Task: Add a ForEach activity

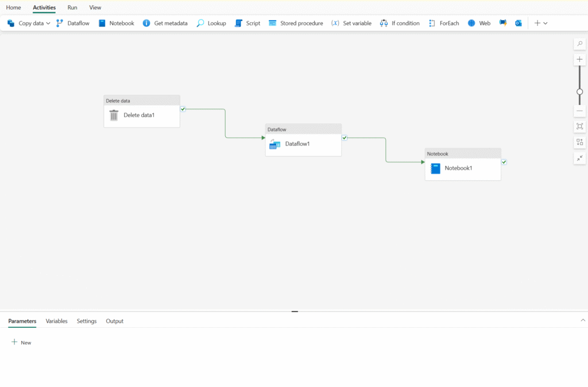Action: point(444,23)
